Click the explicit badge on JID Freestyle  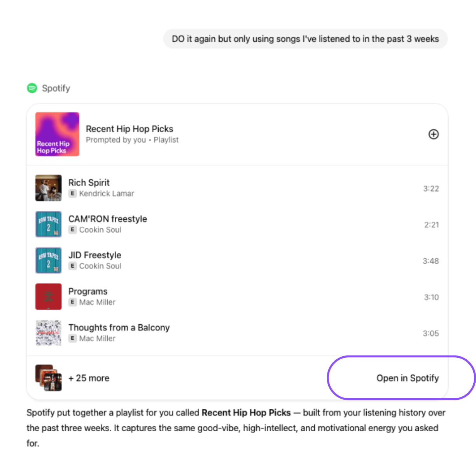[x=73, y=266]
